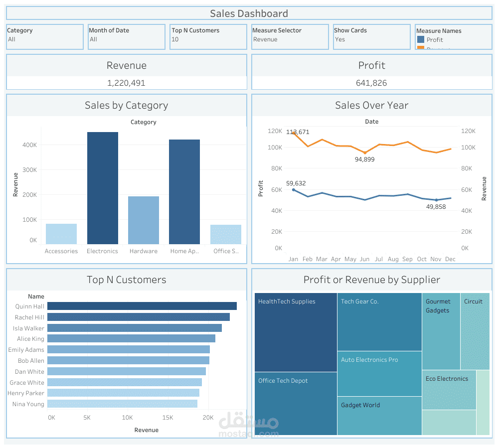Click the 113,671 revenue data label
498x448 pixels.
click(298, 132)
